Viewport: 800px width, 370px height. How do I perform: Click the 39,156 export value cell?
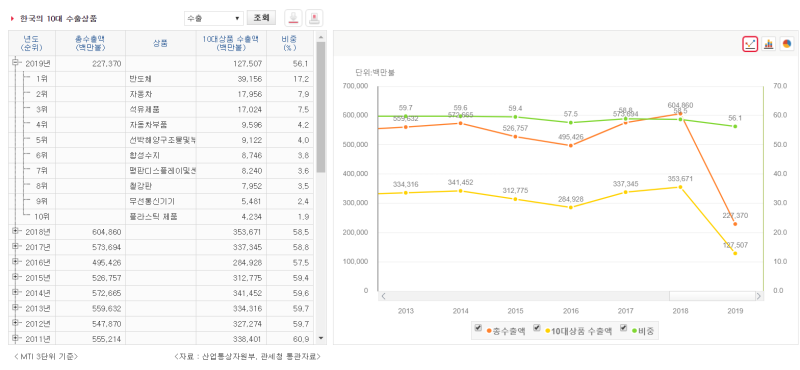231,79
